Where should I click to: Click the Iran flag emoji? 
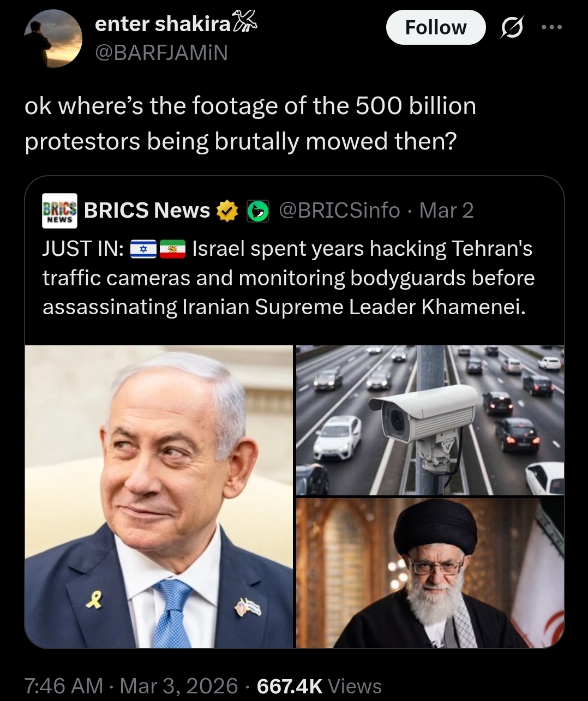pos(172,249)
